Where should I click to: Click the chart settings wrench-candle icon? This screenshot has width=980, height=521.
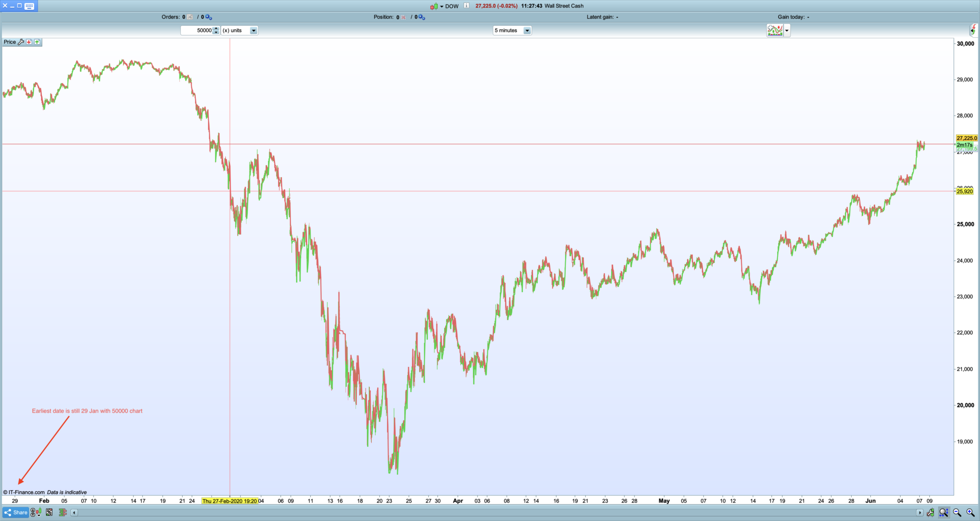(x=930, y=512)
